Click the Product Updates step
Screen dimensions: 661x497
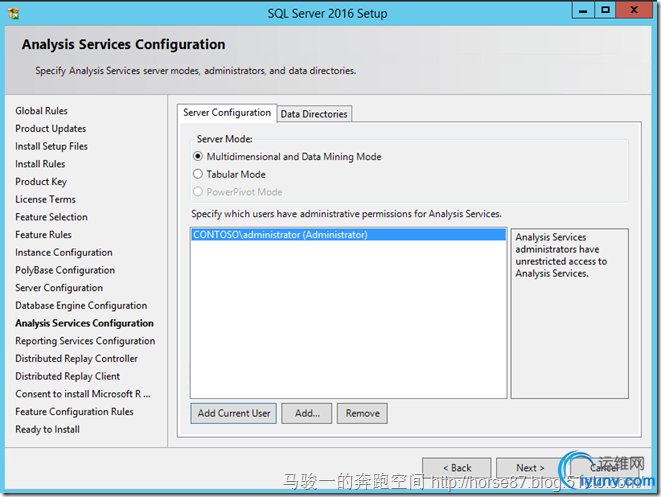(51, 129)
